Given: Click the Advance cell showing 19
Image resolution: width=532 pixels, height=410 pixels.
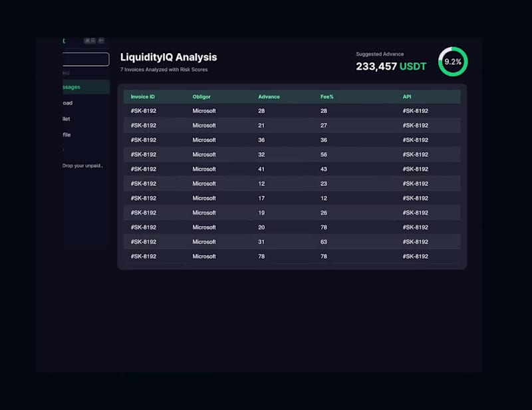Looking at the screenshot, I should [261, 213].
